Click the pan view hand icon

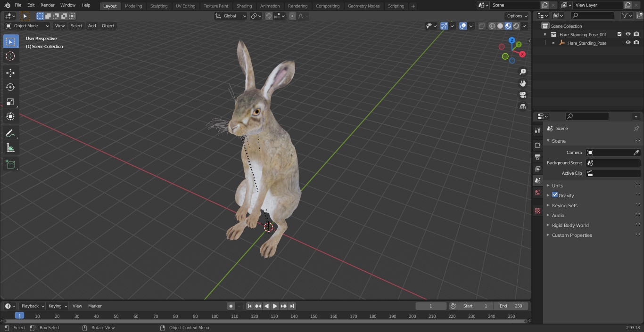[x=522, y=83]
